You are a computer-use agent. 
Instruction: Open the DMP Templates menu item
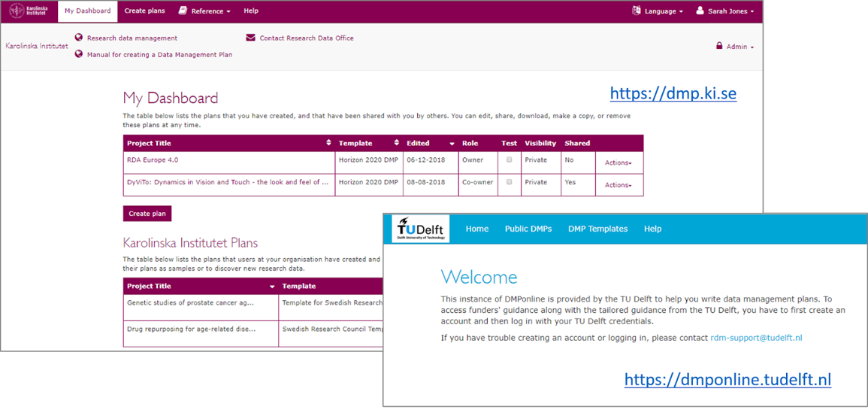(597, 229)
